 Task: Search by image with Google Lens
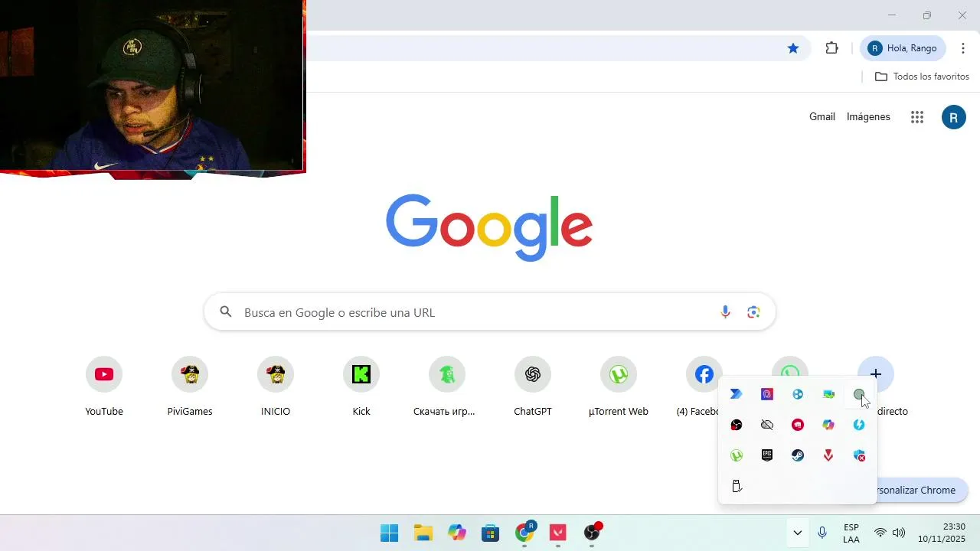click(753, 312)
